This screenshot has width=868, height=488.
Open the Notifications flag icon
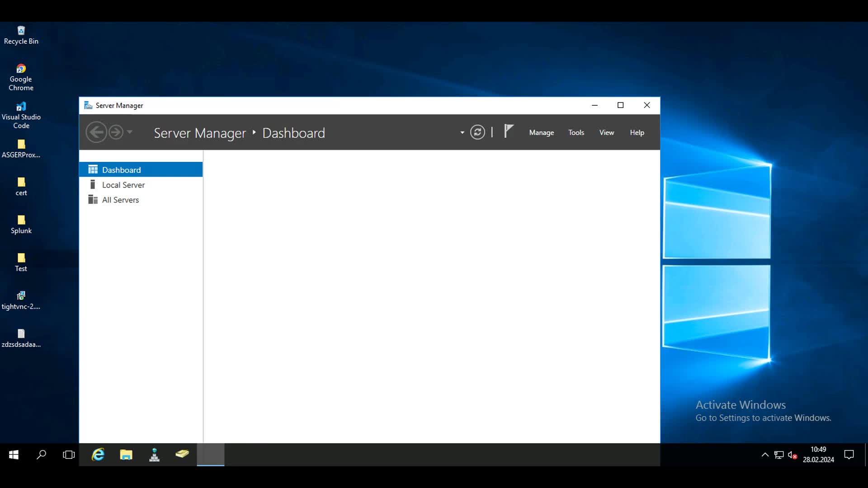point(509,131)
